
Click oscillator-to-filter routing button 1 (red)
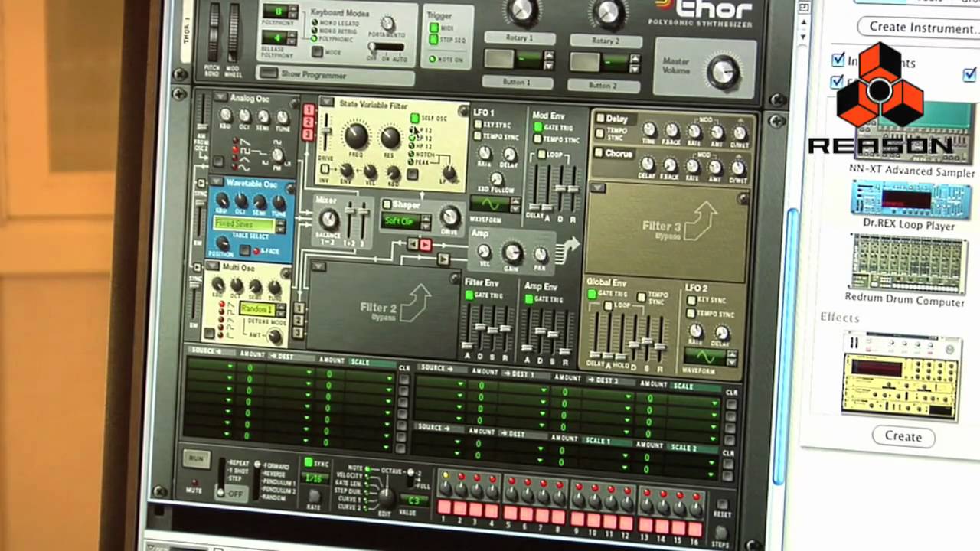coord(309,109)
